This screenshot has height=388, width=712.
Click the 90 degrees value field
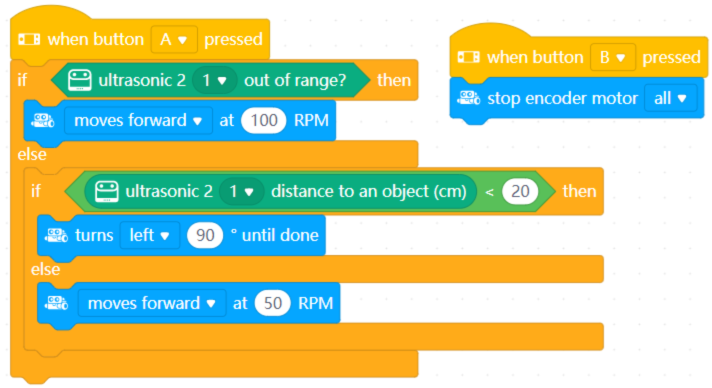205,235
